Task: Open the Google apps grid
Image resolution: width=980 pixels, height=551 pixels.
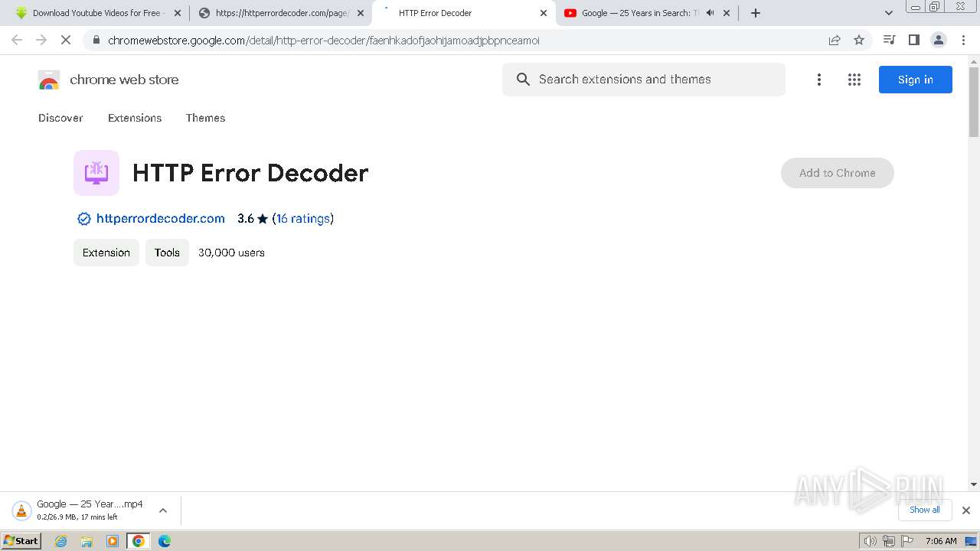Action: coord(854,80)
